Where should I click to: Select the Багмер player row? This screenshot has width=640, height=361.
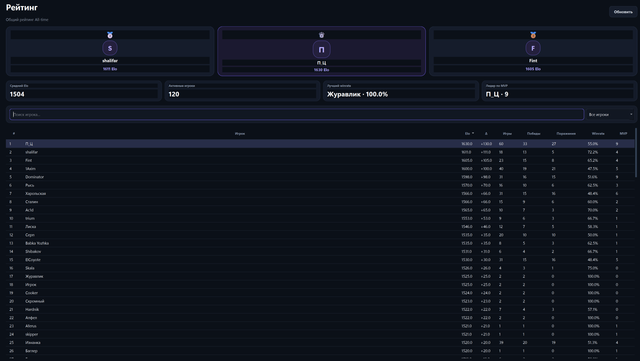point(320,351)
